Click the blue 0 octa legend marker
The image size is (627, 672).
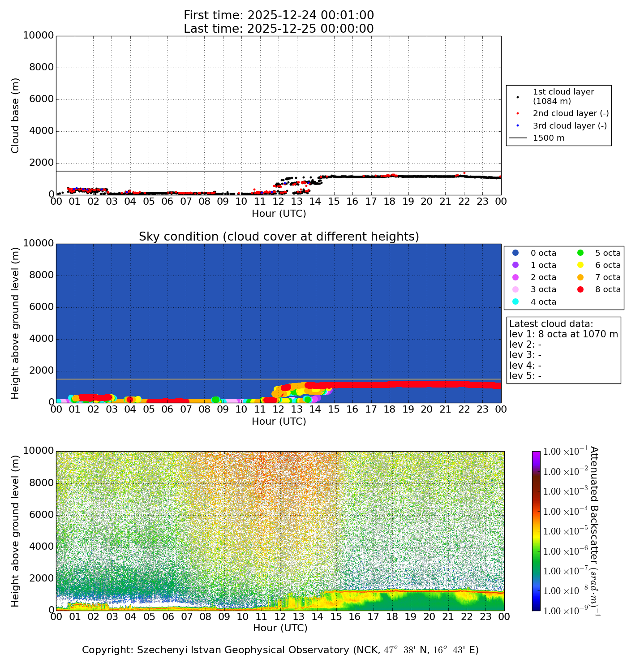coord(515,253)
